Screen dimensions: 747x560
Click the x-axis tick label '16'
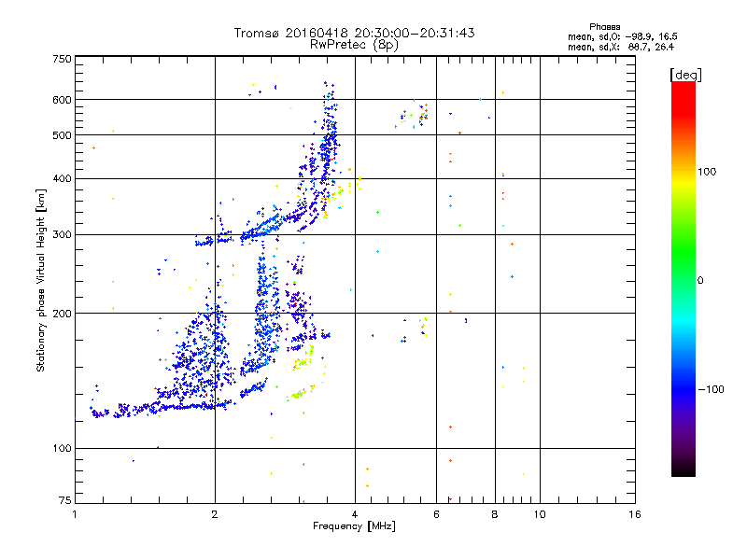tap(635, 514)
